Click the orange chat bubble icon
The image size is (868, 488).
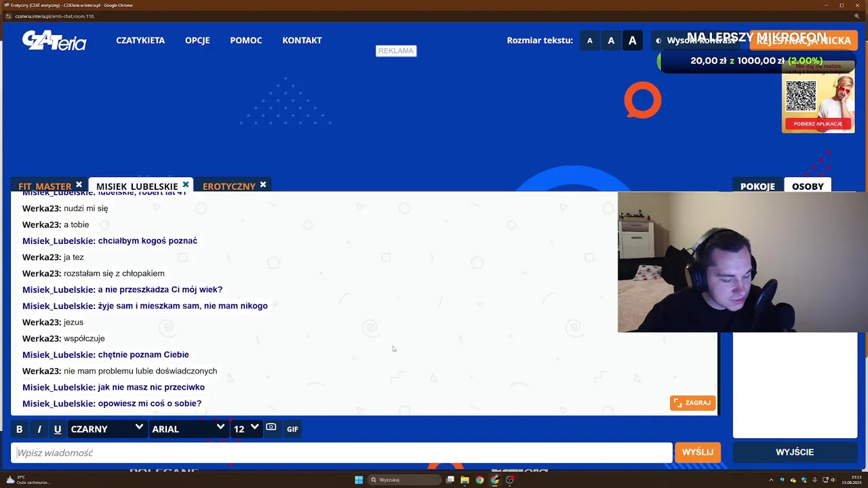642,100
